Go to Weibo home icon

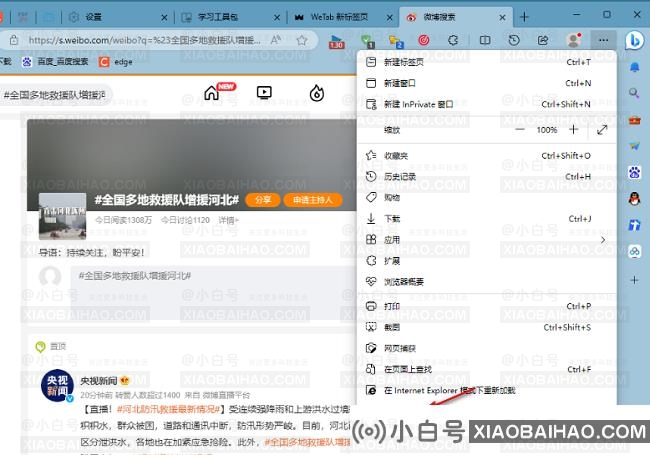click(212, 93)
